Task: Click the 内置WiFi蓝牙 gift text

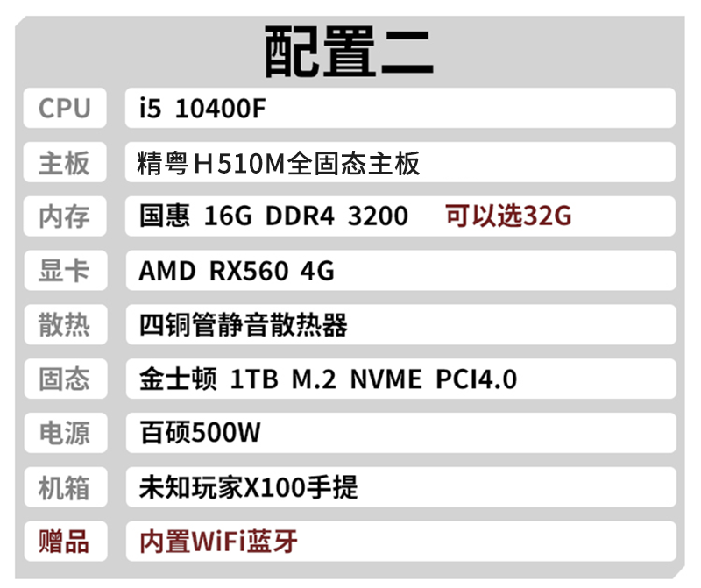Action: tap(219, 541)
